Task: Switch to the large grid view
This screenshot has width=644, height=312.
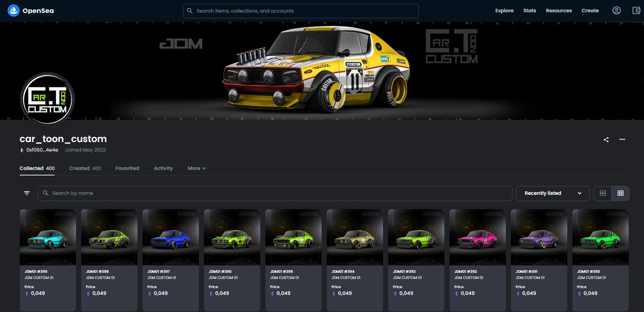Action: pyautogui.click(x=603, y=193)
